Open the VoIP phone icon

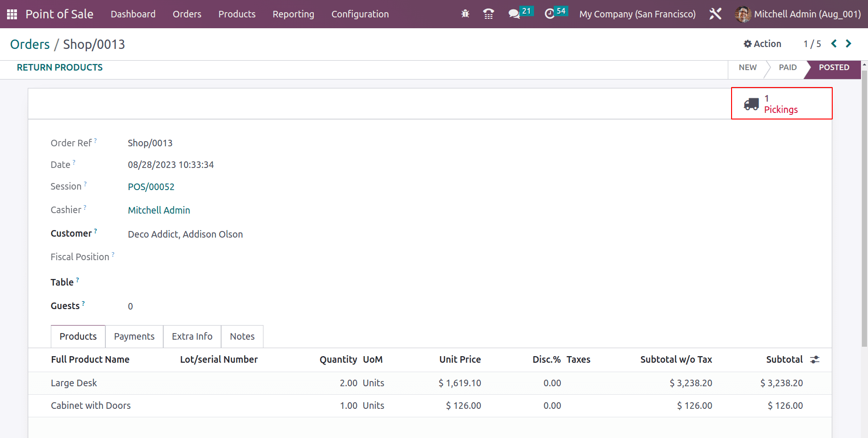pos(488,14)
